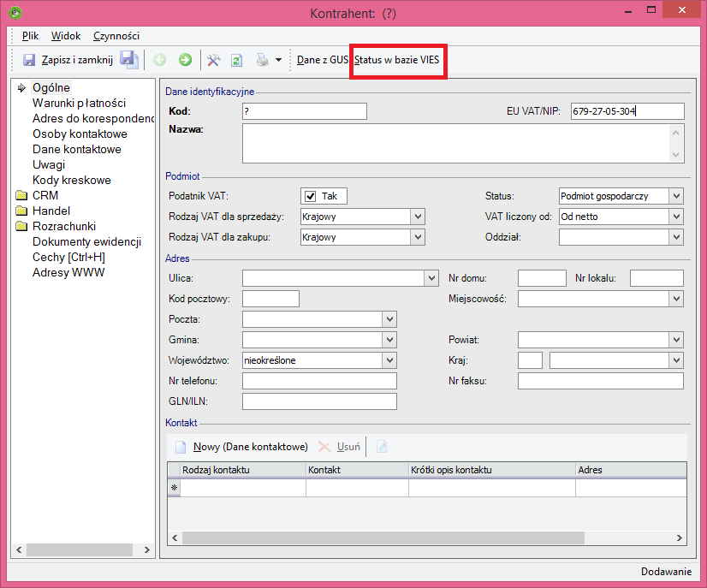
Task: Open the printer options dropdown arrow
Action: pyautogui.click(x=279, y=60)
